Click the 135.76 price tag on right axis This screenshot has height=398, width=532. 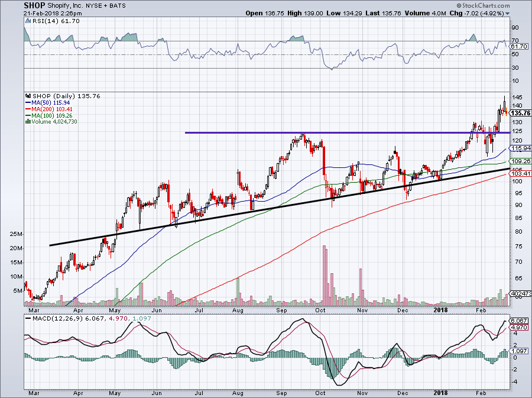point(520,112)
